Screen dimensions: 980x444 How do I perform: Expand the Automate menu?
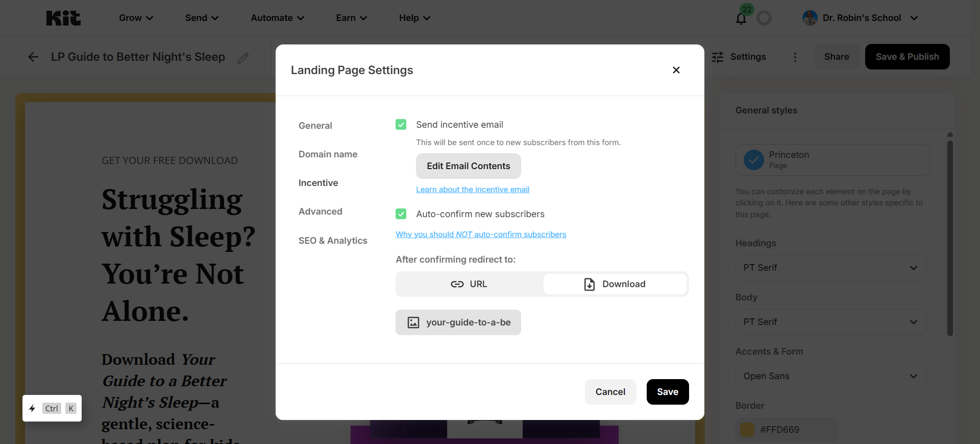[278, 18]
